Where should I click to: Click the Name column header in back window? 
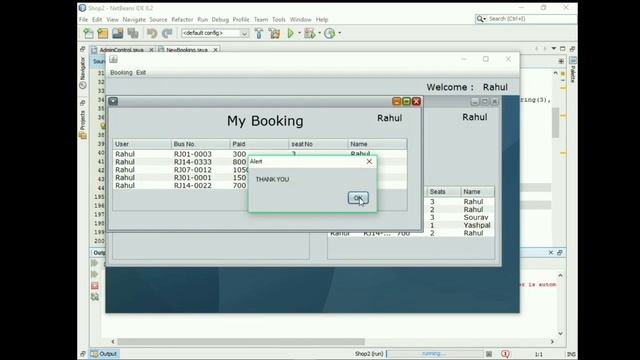click(x=478, y=191)
